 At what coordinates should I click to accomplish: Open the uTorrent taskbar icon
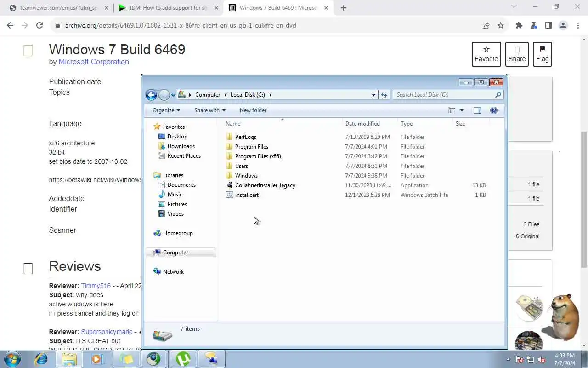click(x=183, y=359)
